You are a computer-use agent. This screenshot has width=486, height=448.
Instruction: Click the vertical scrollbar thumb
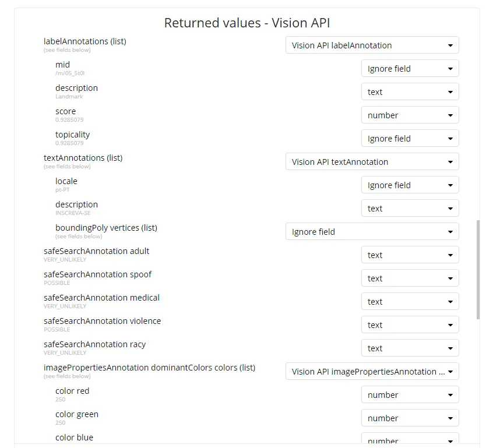pyautogui.click(x=478, y=269)
